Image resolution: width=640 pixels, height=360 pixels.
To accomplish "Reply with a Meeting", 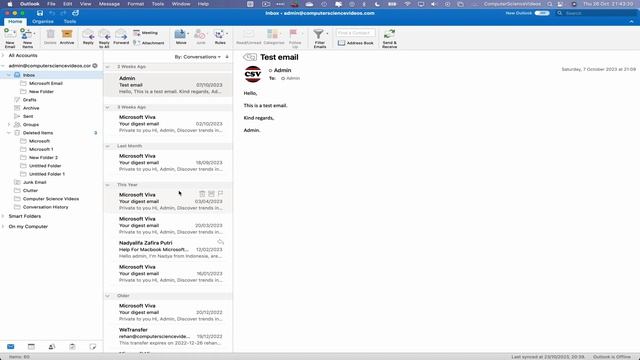I will [x=146, y=33].
